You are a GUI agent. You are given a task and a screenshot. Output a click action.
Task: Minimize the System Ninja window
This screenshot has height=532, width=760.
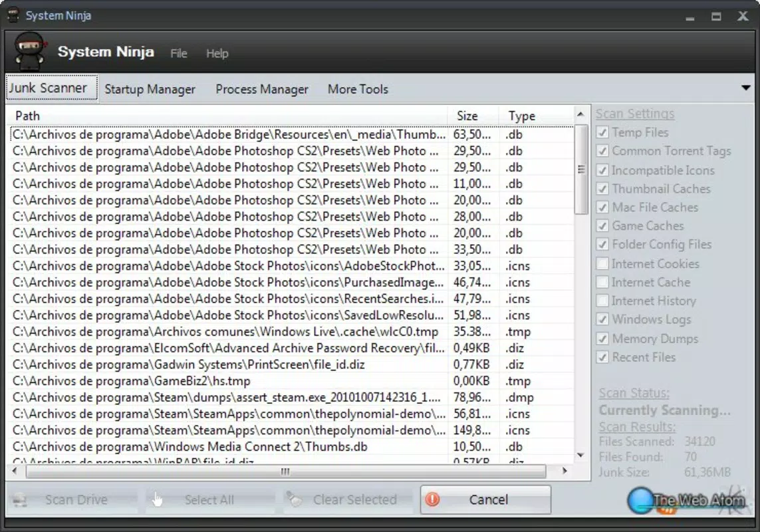[x=690, y=17]
